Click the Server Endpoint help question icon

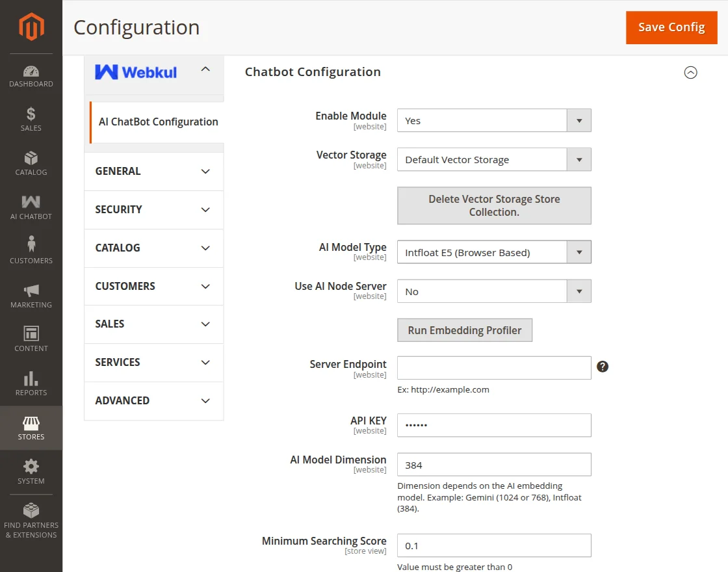[603, 367]
